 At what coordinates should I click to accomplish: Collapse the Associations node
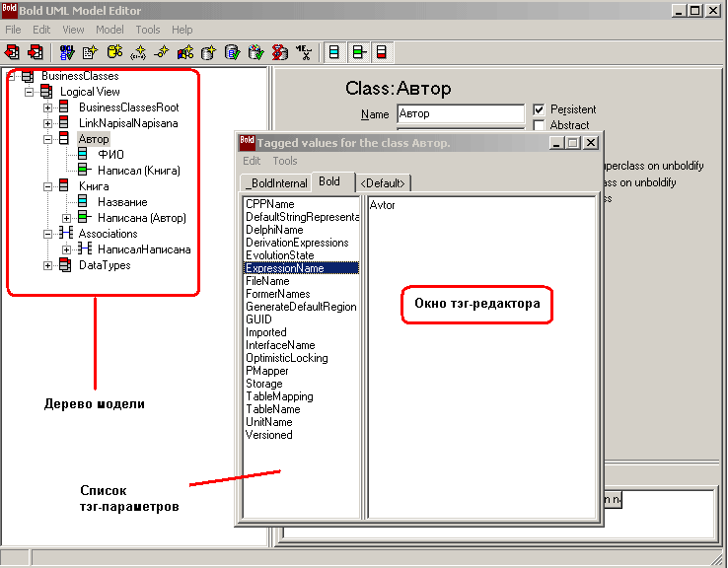[x=47, y=234]
